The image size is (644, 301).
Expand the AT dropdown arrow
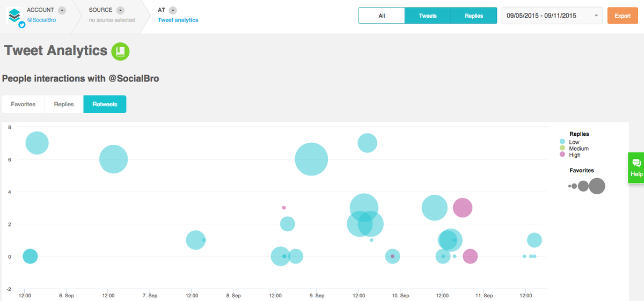[174, 10]
